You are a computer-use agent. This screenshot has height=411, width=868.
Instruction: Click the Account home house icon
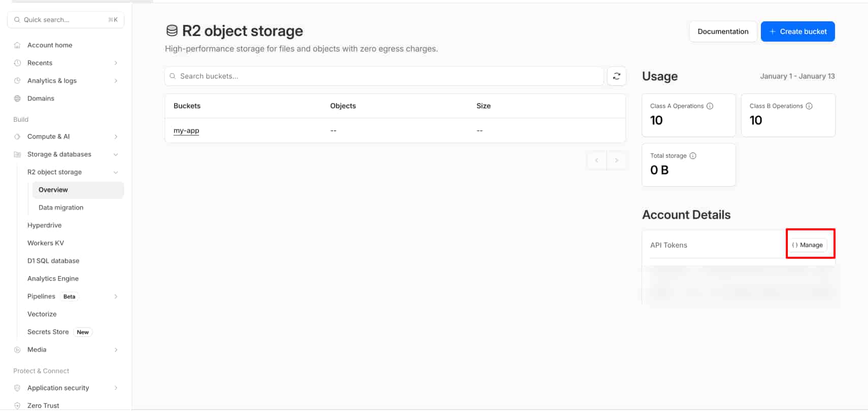pos(17,45)
